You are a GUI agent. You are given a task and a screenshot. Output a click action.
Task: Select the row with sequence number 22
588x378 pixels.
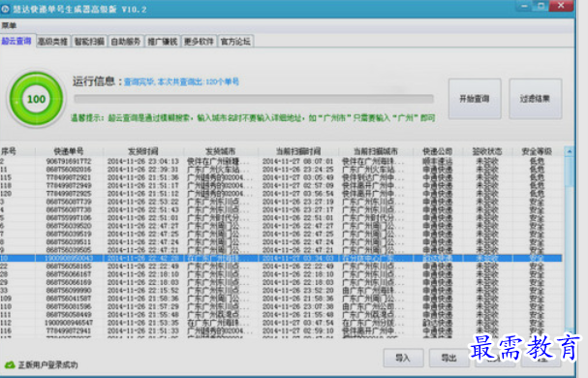[x=281, y=267]
